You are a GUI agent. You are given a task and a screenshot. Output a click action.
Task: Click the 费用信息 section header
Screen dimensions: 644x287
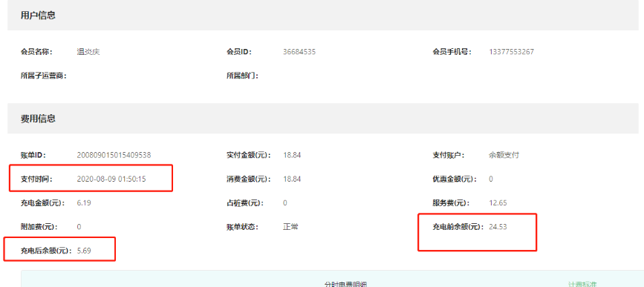click(x=38, y=119)
